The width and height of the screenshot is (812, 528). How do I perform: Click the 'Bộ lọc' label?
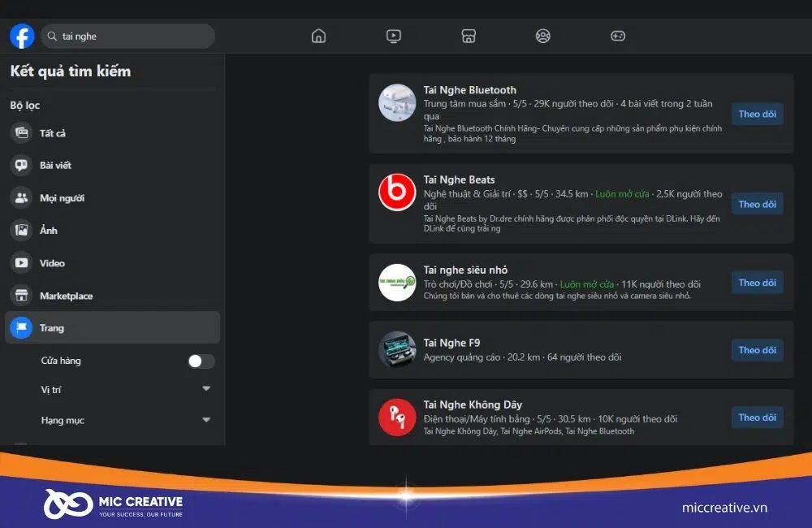[x=25, y=105]
